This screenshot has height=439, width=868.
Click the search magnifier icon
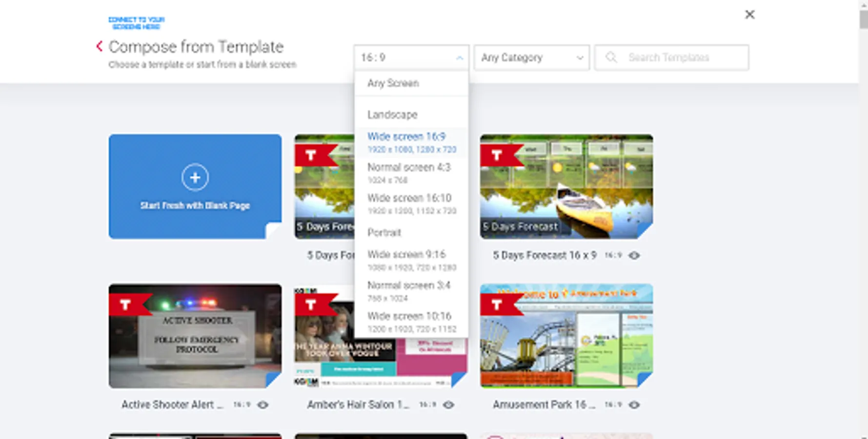611,57
